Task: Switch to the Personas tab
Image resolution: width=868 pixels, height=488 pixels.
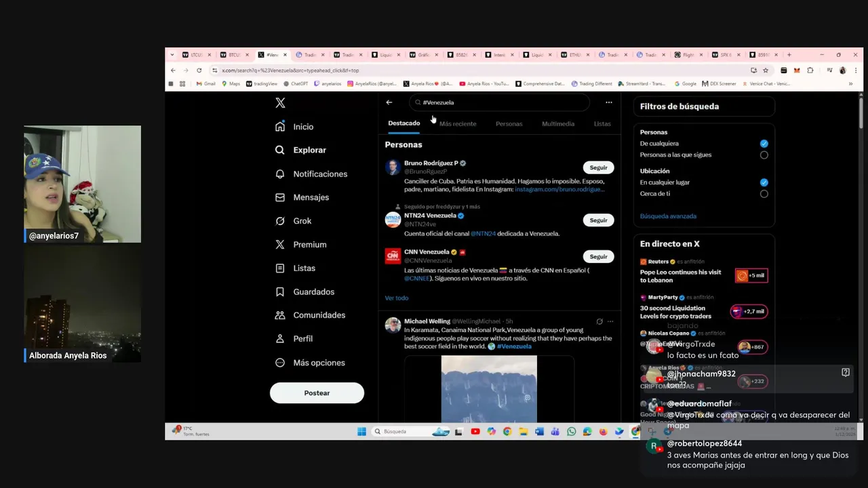Action: [x=509, y=124]
